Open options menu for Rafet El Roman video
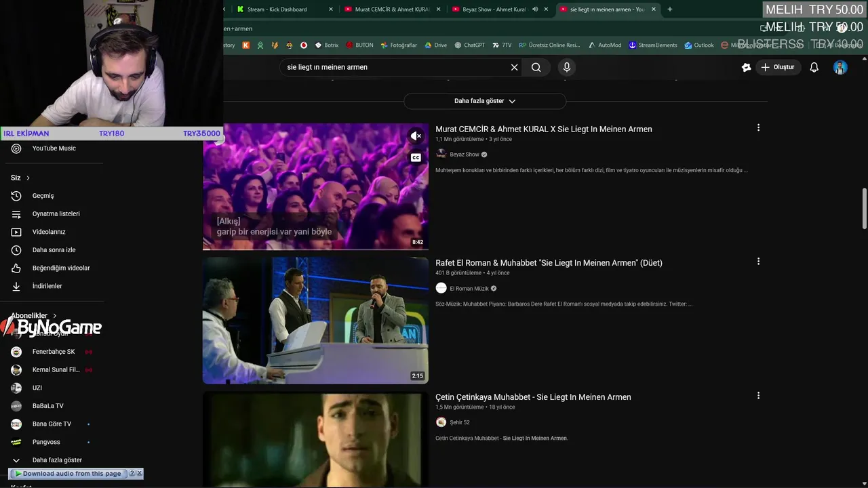This screenshot has height=488, width=868. [758, 261]
